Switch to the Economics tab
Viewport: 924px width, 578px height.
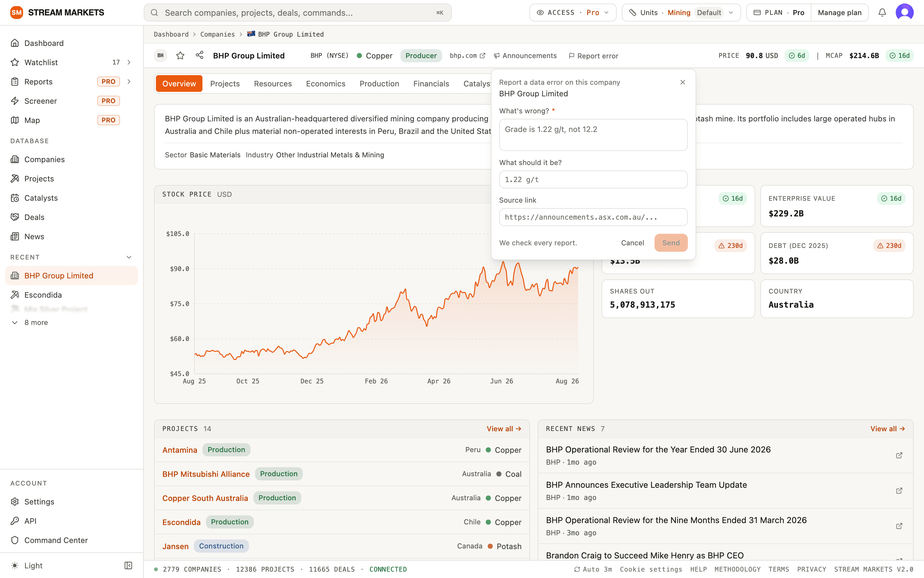(325, 84)
